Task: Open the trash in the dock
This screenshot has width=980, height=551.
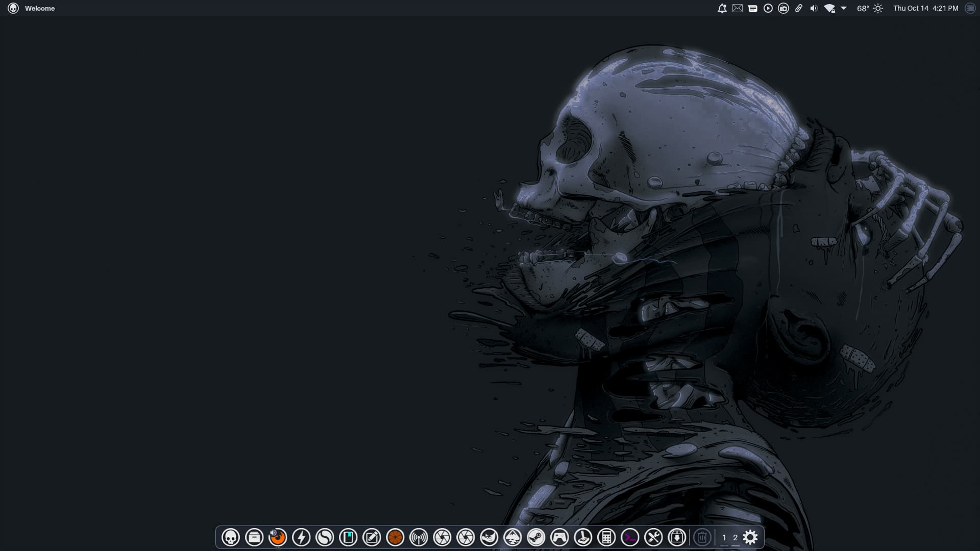Action: (x=702, y=537)
